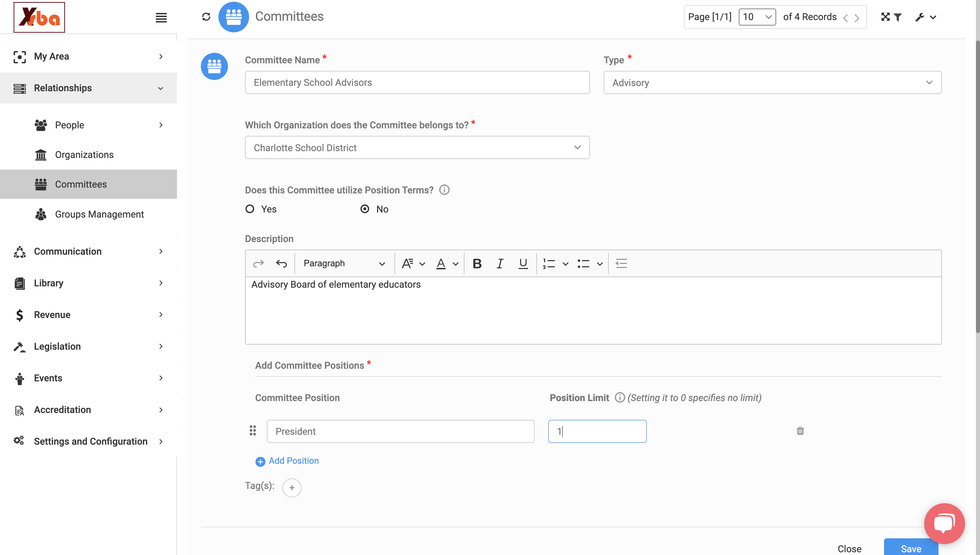Click the Save button
980x555 pixels.
tap(911, 548)
